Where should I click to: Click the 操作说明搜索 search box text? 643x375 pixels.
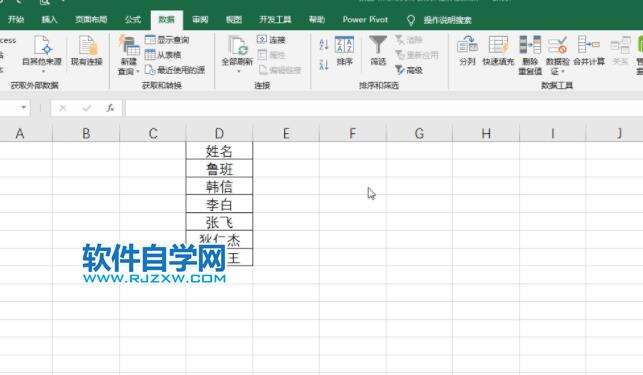click(447, 20)
